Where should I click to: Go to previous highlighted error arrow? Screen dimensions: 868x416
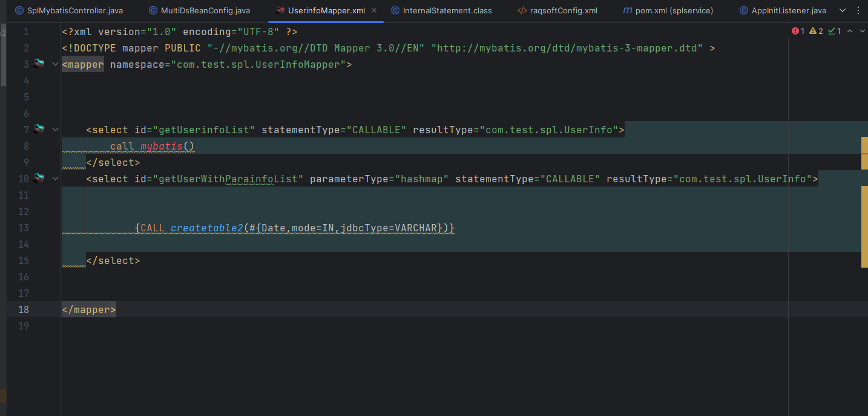(x=850, y=31)
